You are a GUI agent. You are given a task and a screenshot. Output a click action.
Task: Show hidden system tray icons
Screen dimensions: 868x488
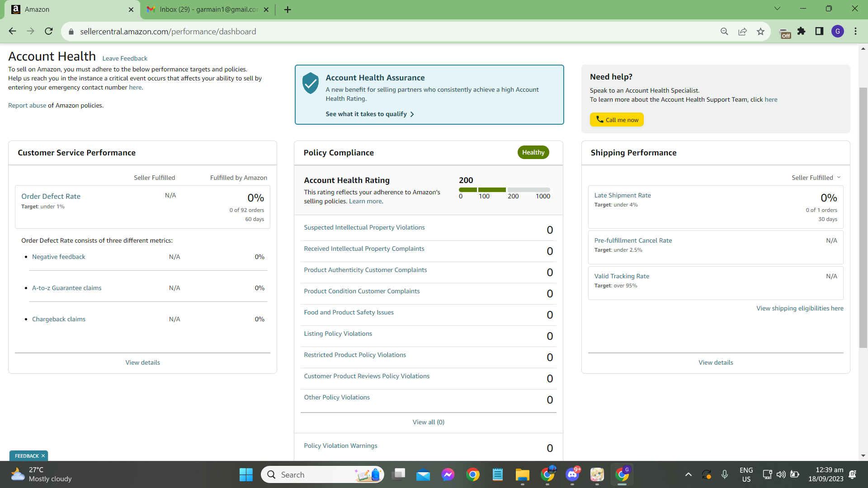tap(688, 474)
